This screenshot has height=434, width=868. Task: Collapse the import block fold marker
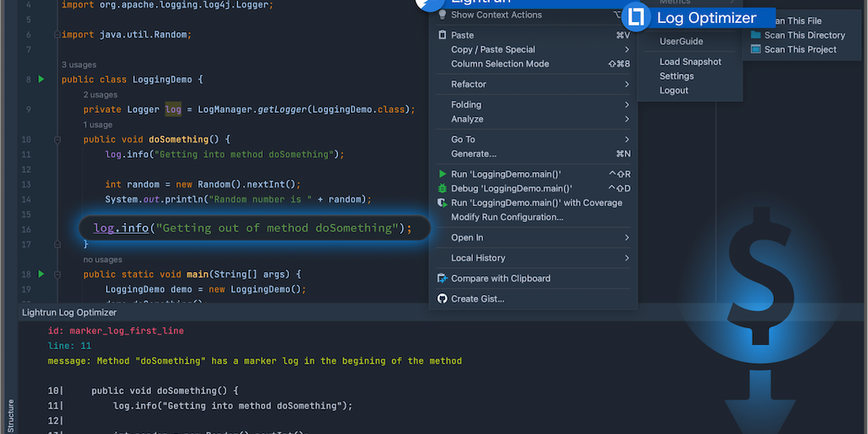[x=57, y=35]
